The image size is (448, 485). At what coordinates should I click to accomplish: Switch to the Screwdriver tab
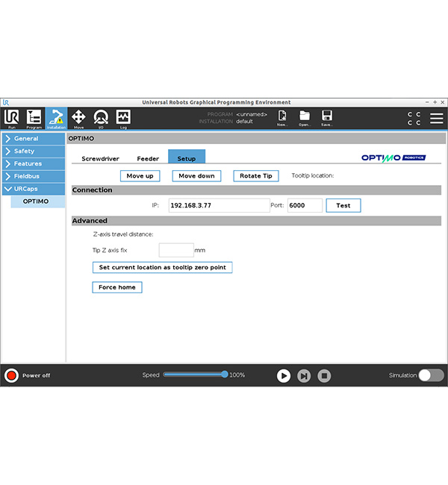(100, 159)
